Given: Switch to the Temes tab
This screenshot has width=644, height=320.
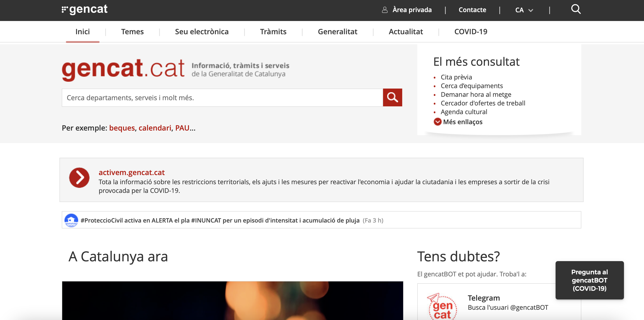Looking at the screenshot, I should click(132, 31).
